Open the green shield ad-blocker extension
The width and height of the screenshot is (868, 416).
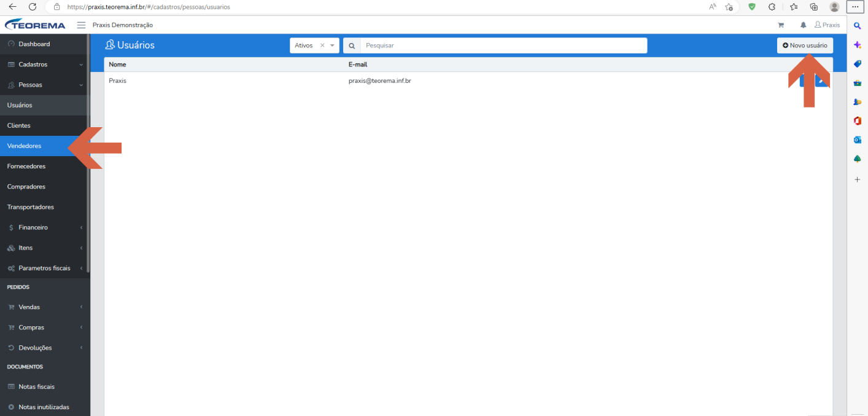coord(752,7)
